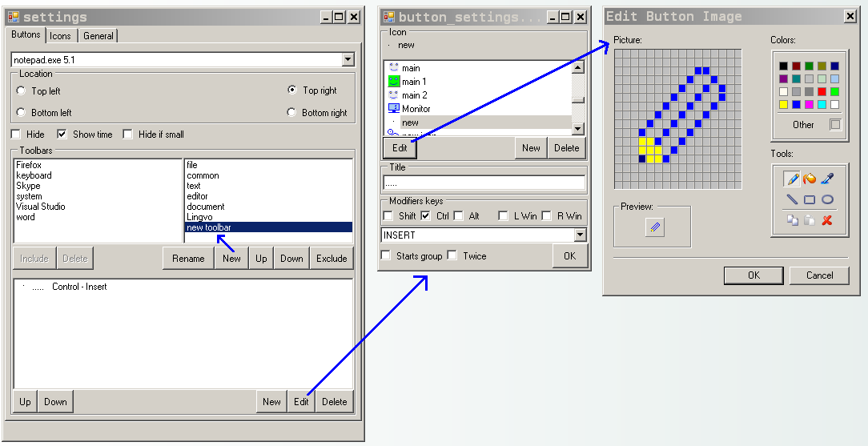Image resolution: width=868 pixels, height=446 pixels.
Task: Open the INSERT key dropdown
Action: coord(580,235)
